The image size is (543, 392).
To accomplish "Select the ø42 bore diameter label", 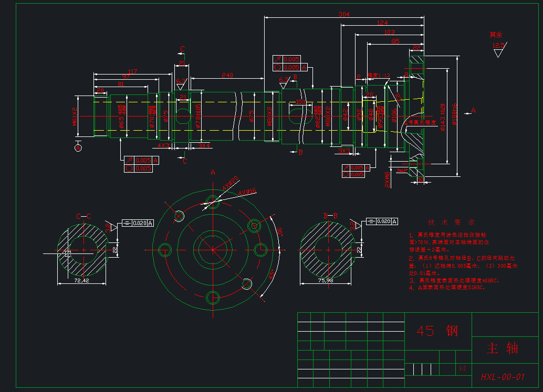I will click(x=345, y=114).
